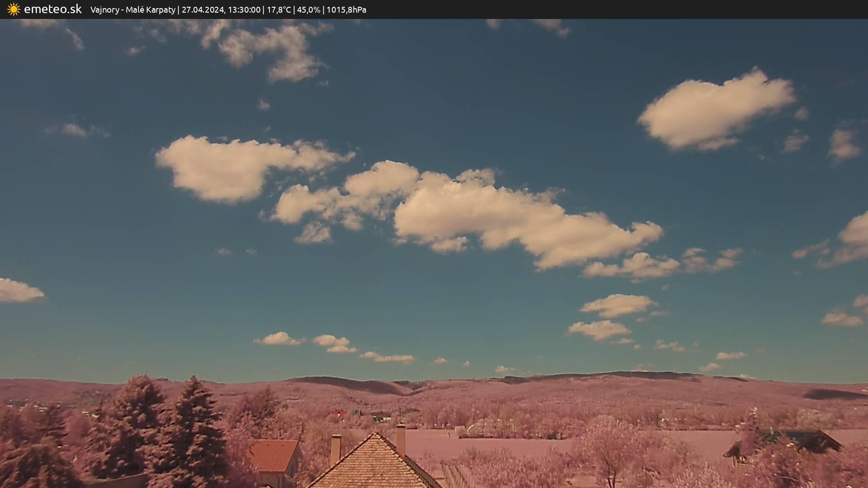Click the cloud at the far left edge
The height and width of the screenshot is (488, 868).
[18, 291]
